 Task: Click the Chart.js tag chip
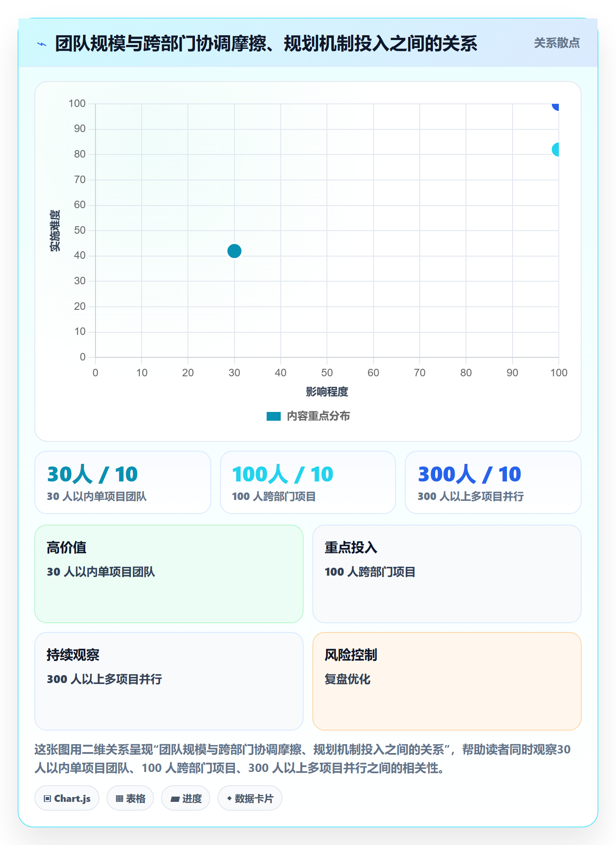(67, 798)
